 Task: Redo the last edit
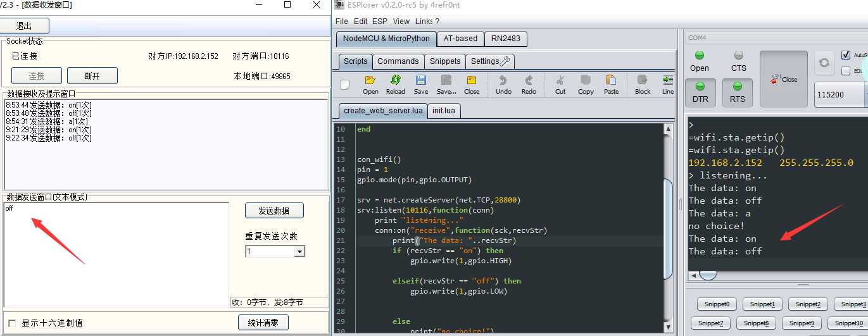(529, 84)
